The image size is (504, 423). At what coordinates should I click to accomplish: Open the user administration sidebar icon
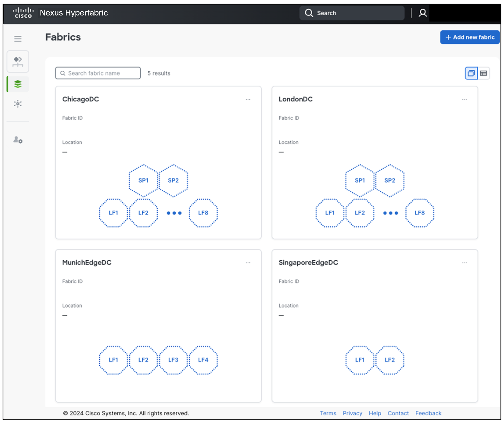tap(18, 140)
